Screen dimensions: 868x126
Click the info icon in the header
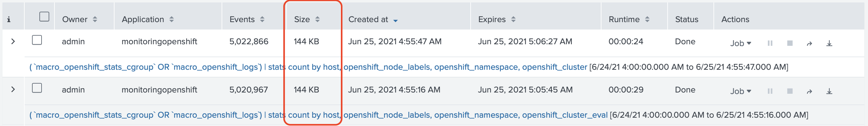9,19
